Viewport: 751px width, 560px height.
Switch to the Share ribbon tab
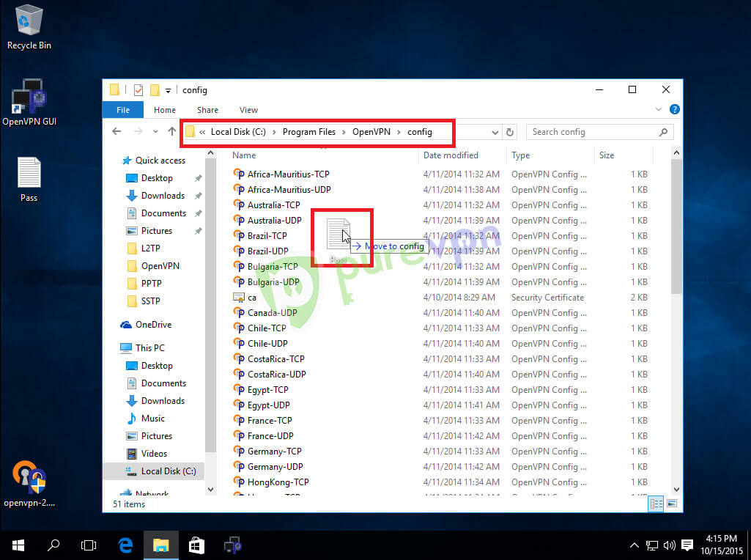tap(207, 110)
